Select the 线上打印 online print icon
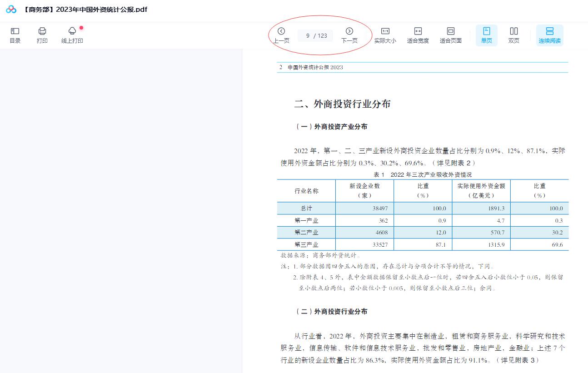This screenshot has height=373, width=588. click(x=71, y=35)
